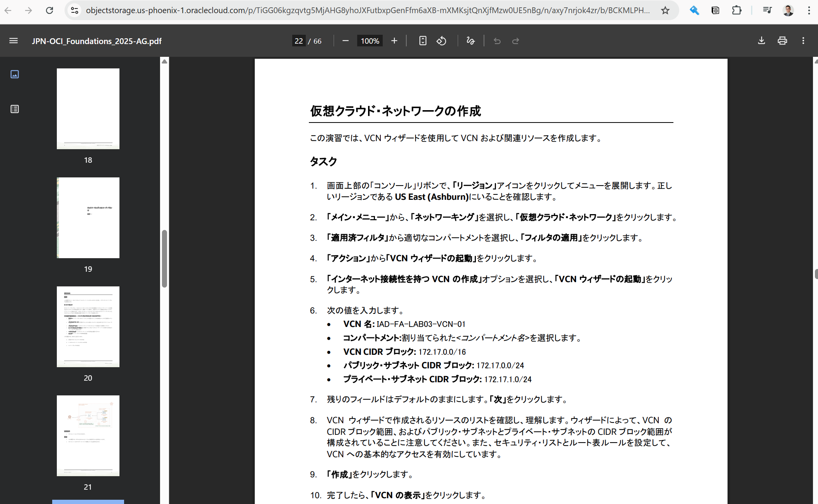Click the JPN-OCI_Foundations_2025-AG.pdf title
This screenshot has width=818, height=504.
(97, 41)
